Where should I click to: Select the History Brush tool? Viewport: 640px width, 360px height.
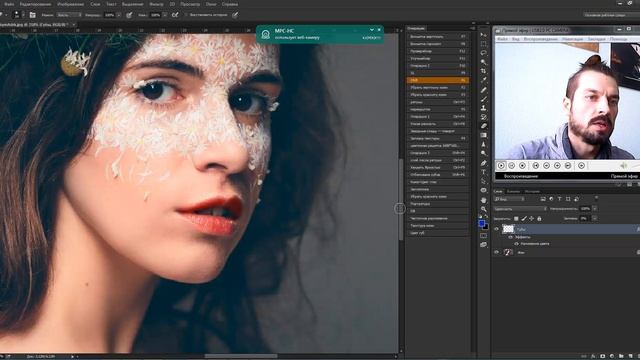click(484, 117)
